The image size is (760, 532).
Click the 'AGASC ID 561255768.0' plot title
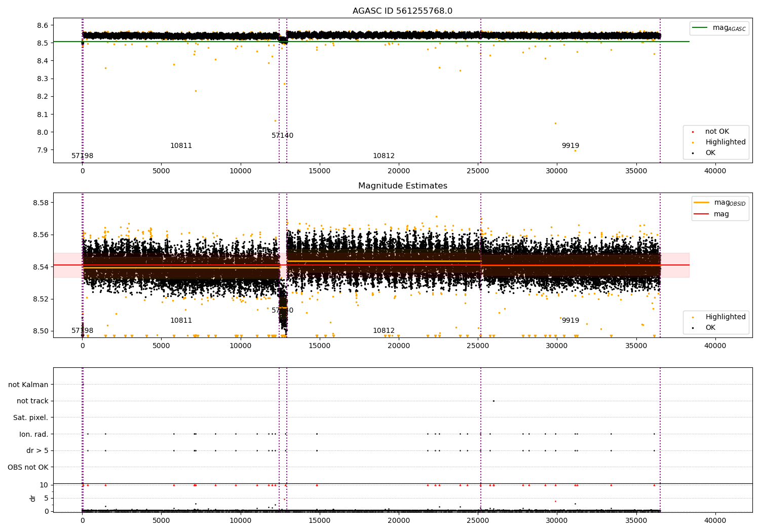[402, 11]
